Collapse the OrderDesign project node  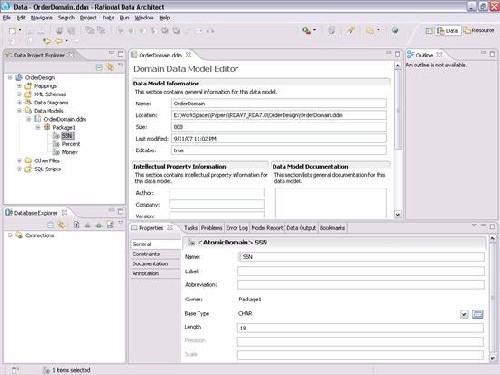10,77
